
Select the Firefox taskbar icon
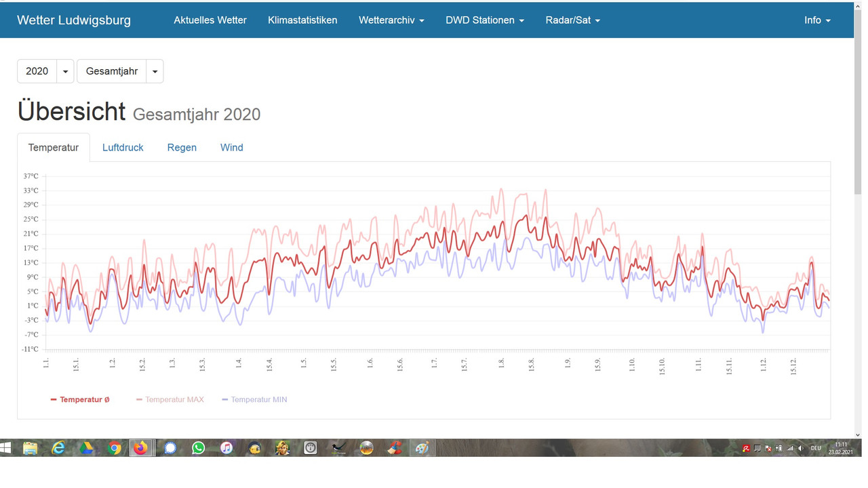[141, 448]
